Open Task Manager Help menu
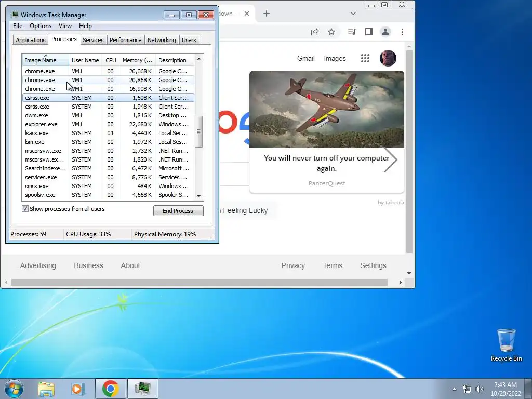This screenshot has height=399, width=532. [85, 26]
